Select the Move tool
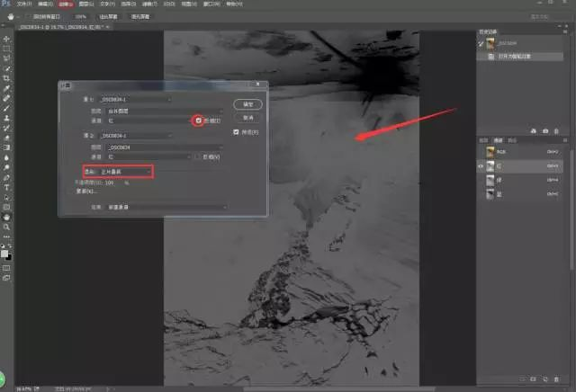Screen dimensions: 576x392 pos(7,39)
